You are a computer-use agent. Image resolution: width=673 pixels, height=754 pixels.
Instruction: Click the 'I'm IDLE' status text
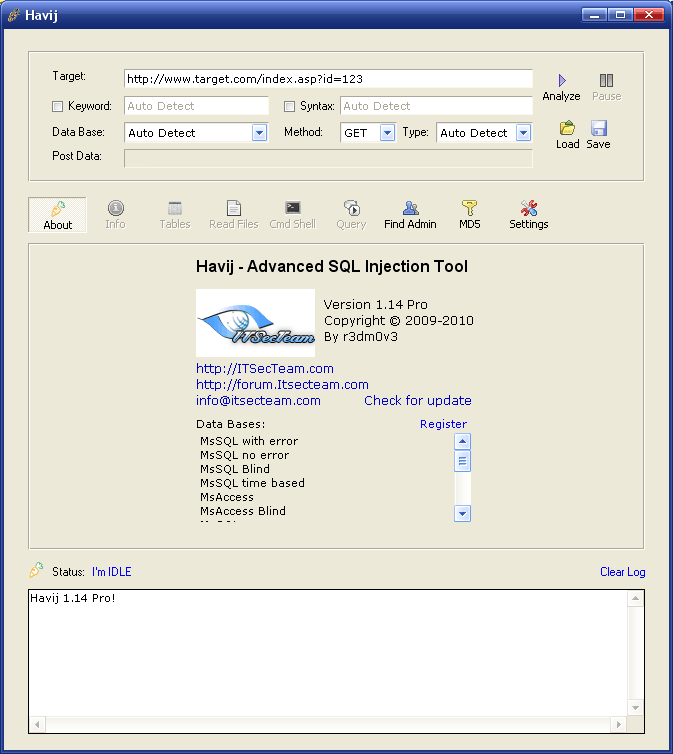[112, 572]
